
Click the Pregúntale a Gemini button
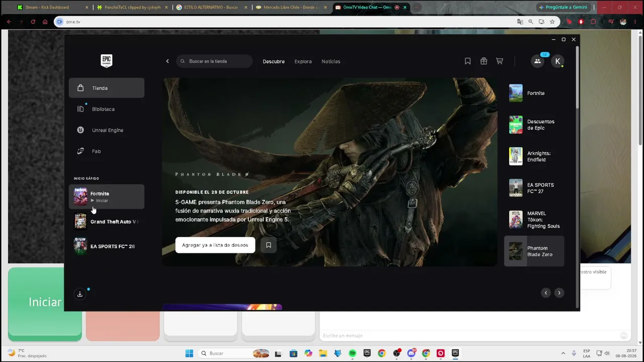(562, 8)
